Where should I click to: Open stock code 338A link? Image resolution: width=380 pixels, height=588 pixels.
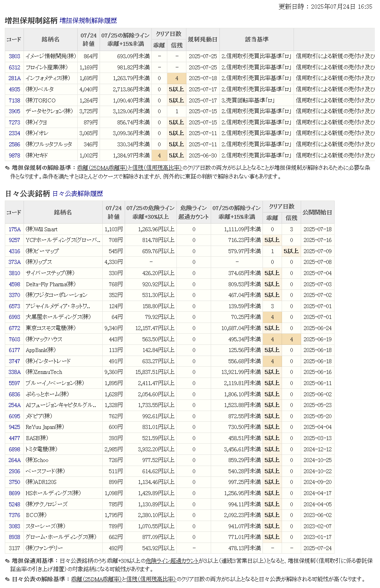click(14, 372)
